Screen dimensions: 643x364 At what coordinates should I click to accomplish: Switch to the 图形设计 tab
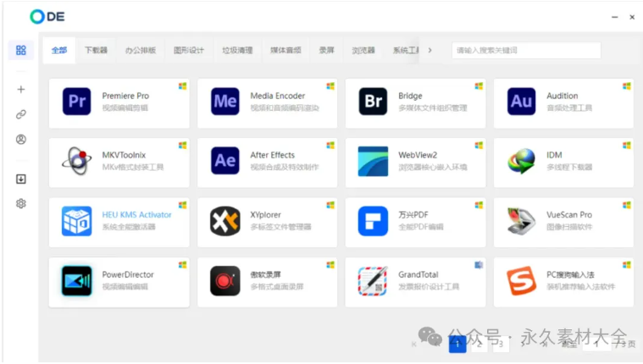click(x=189, y=50)
